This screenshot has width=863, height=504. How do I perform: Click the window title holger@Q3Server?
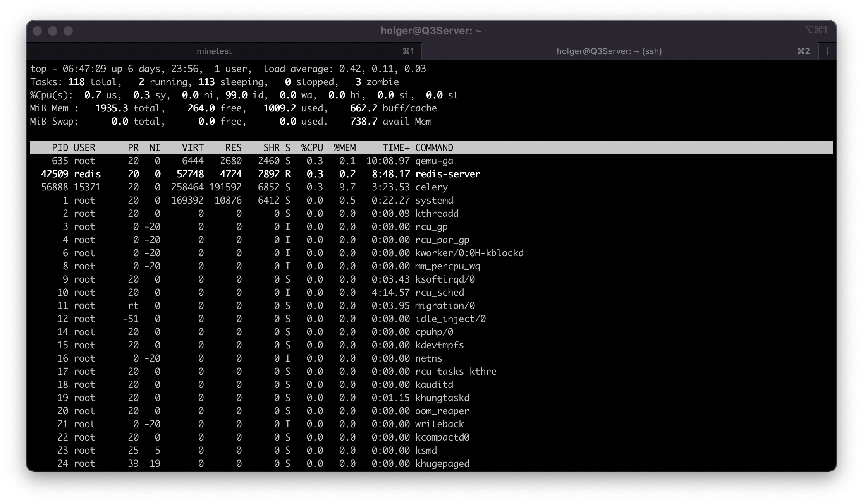(431, 31)
